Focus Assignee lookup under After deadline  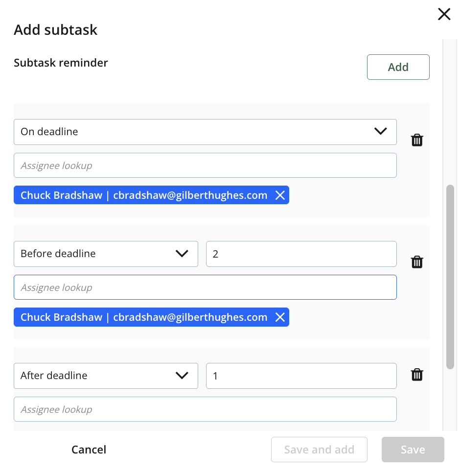[x=205, y=409]
